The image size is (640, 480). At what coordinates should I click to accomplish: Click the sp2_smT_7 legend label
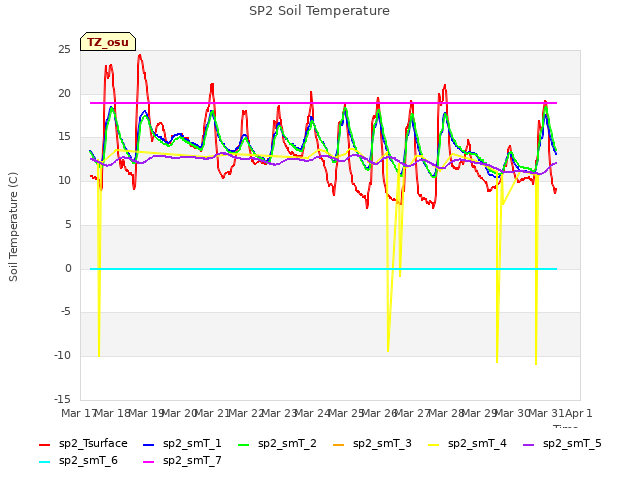coord(192,460)
